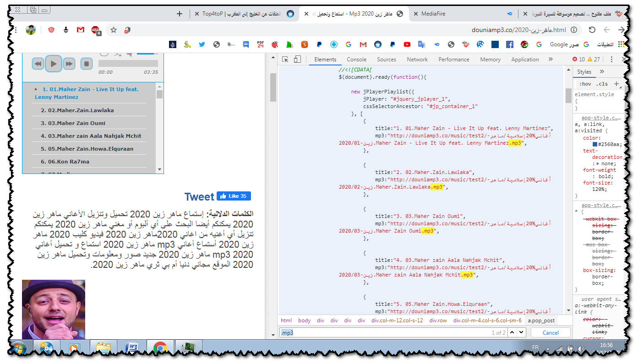The height and width of the screenshot is (364, 638).
Task: Expand the text-decoration property triangle
Action: [598, 163]
